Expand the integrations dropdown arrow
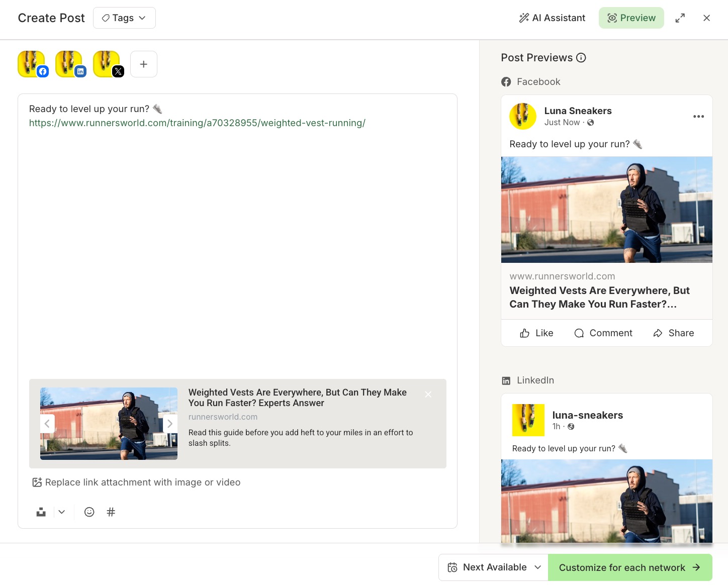The width and height of the screenshot is (728, 585). (62, 512)
